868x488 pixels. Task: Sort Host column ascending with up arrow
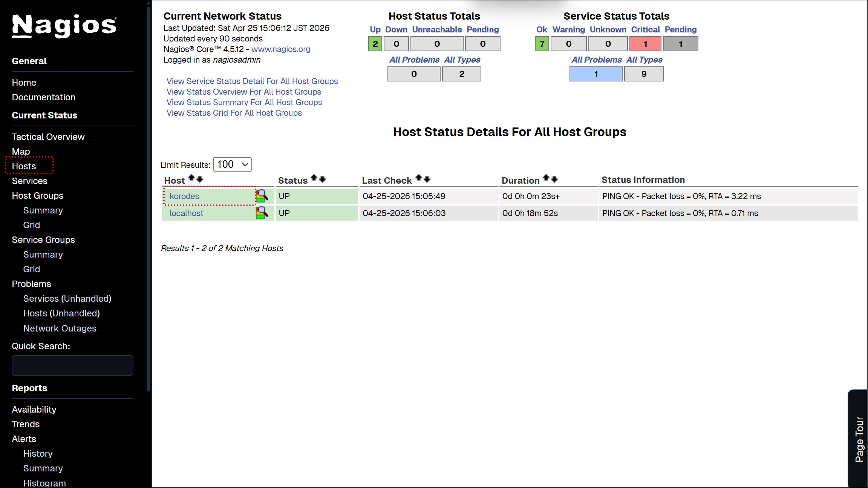191,178
